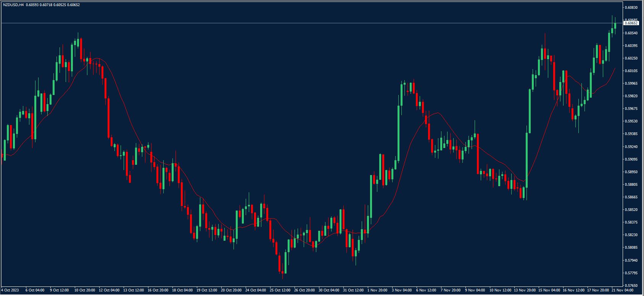
Task: Click the 9 Nov 04:00 time label
Action: pos(475,290)
